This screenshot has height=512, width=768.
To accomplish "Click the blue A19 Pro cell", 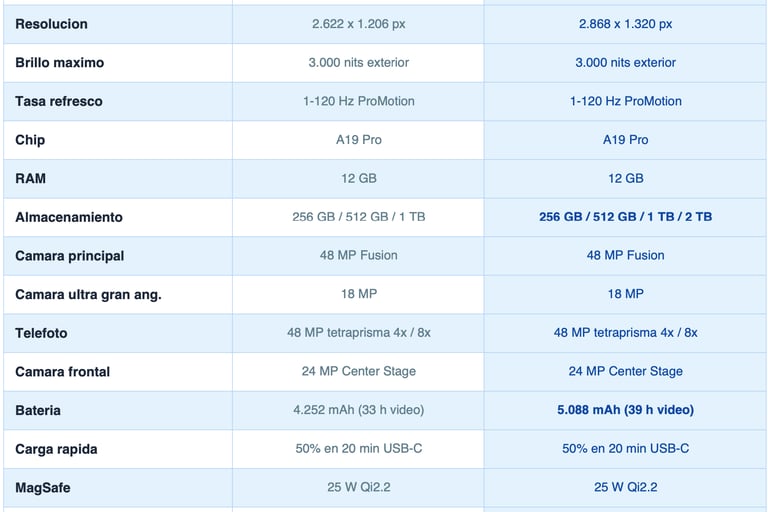I will [x=625, y=140].
